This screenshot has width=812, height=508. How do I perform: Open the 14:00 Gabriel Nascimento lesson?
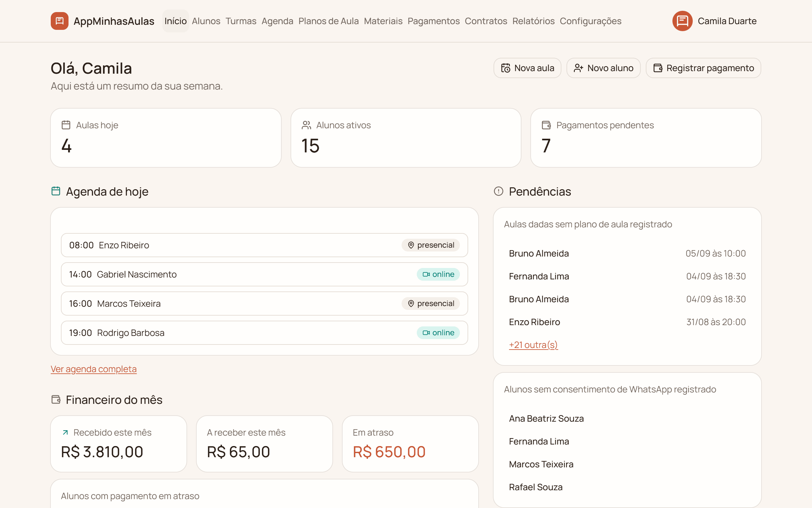pos(265,274)
